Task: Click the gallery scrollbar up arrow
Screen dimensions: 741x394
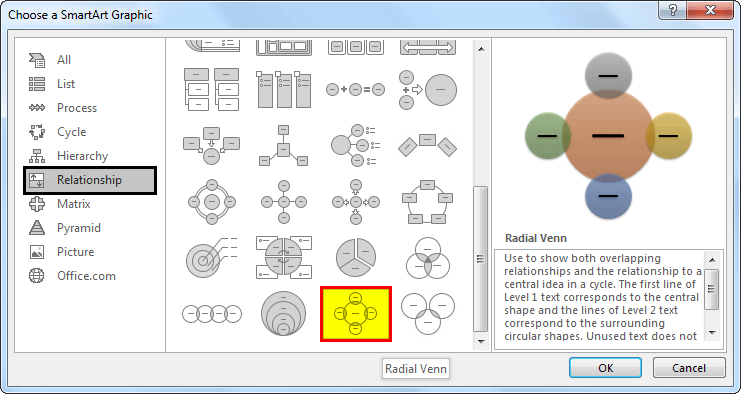Action: [x=481, y=49]
